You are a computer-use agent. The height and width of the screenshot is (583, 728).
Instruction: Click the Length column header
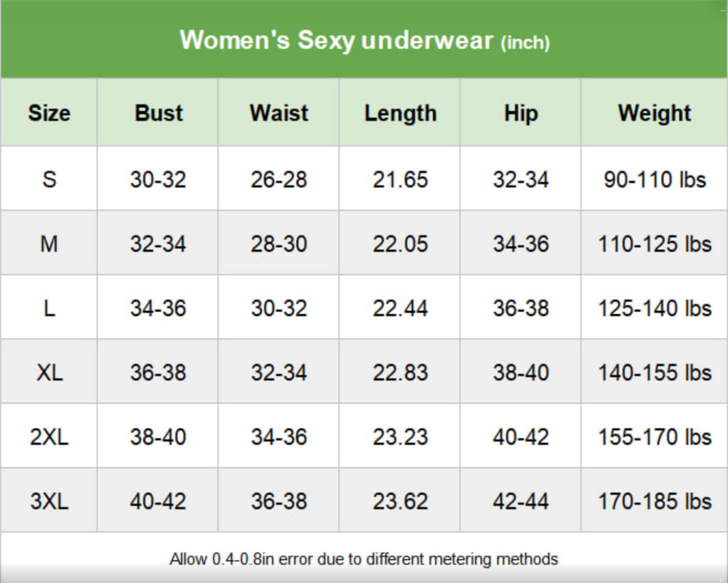[400, 113]
